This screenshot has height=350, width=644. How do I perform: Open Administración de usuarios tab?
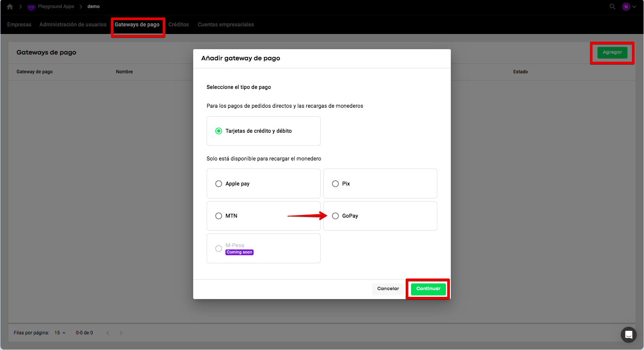[x=73, y=25]
